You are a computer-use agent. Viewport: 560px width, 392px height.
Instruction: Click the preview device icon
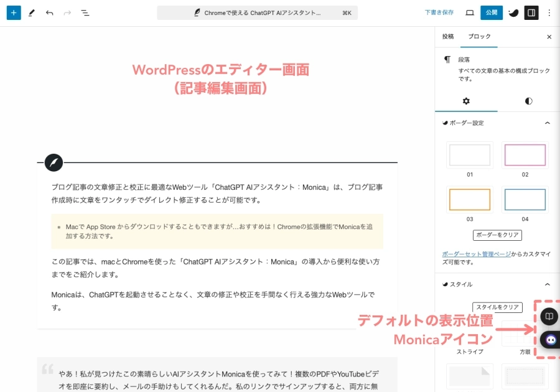click(x=470, y=12)
